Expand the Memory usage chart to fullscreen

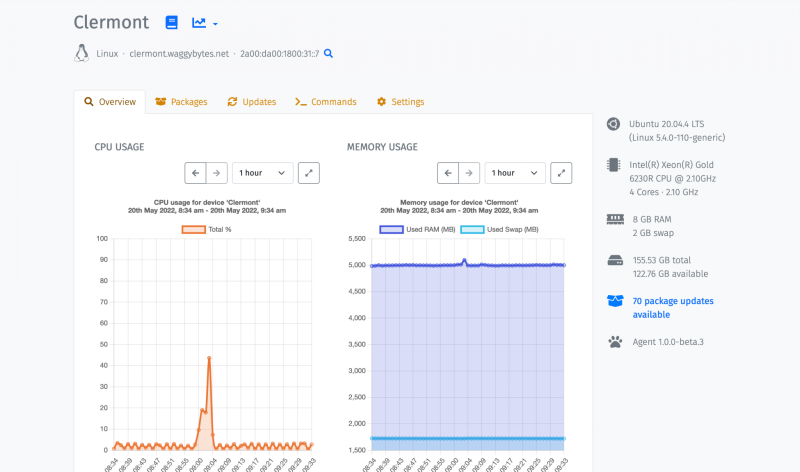(x=561, y=173)
